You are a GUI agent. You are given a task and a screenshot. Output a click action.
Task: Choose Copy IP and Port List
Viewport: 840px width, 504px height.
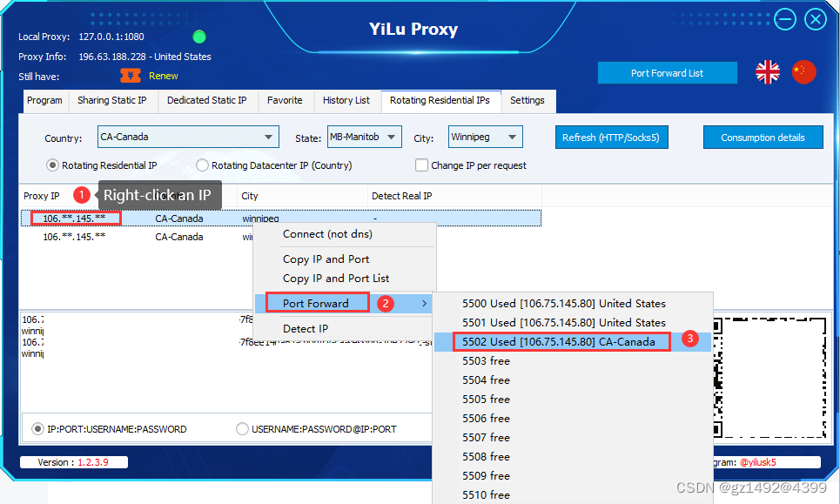point(345,279)
